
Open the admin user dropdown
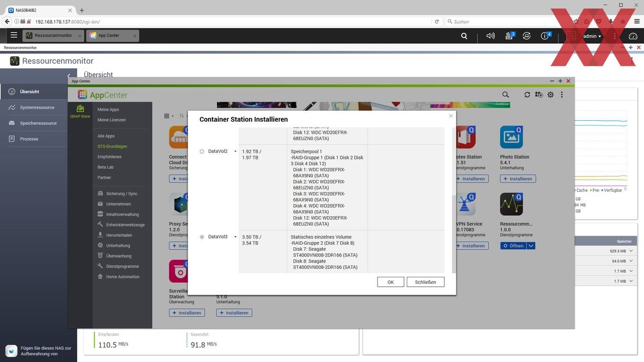click(592, 36)
